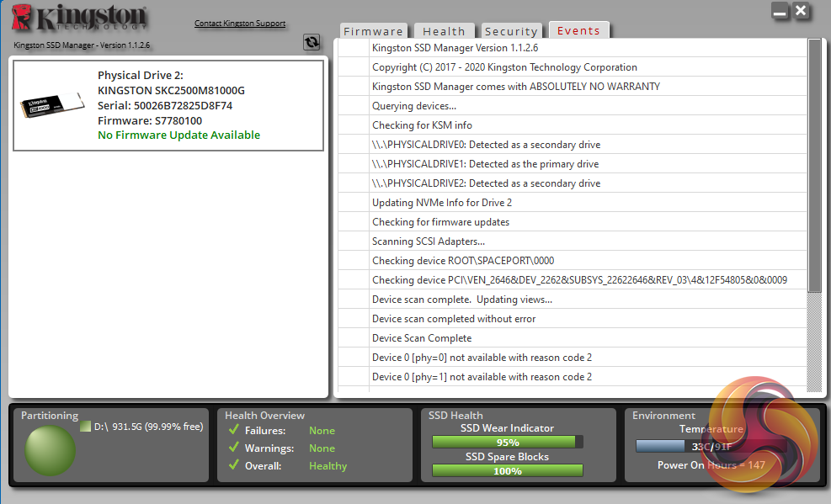Select 'Device Scan Complete' row

click(x=573, y=338)
